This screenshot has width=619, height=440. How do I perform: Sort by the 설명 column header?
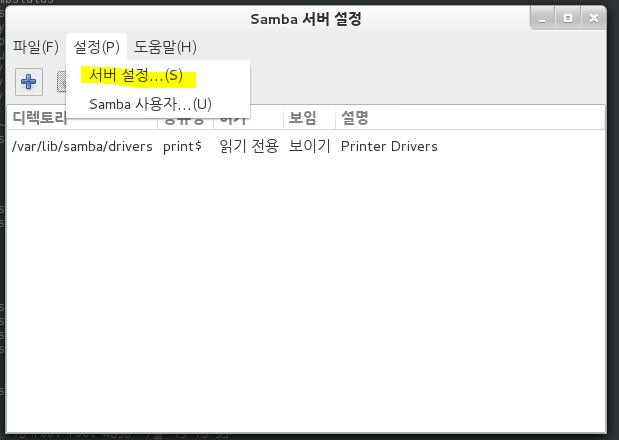pyautogui.click(x=470, y=118)
